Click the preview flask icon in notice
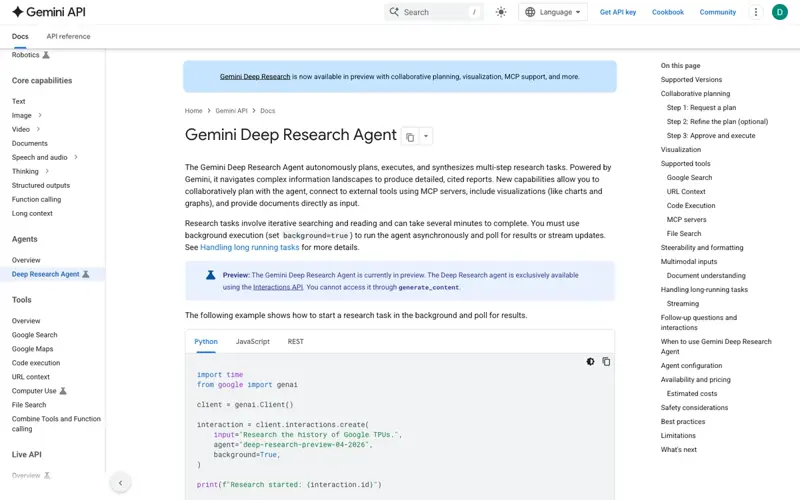Image resolution: width=800 pixels, height=500 pixels. pyautogui.click(x=210, y=275)
